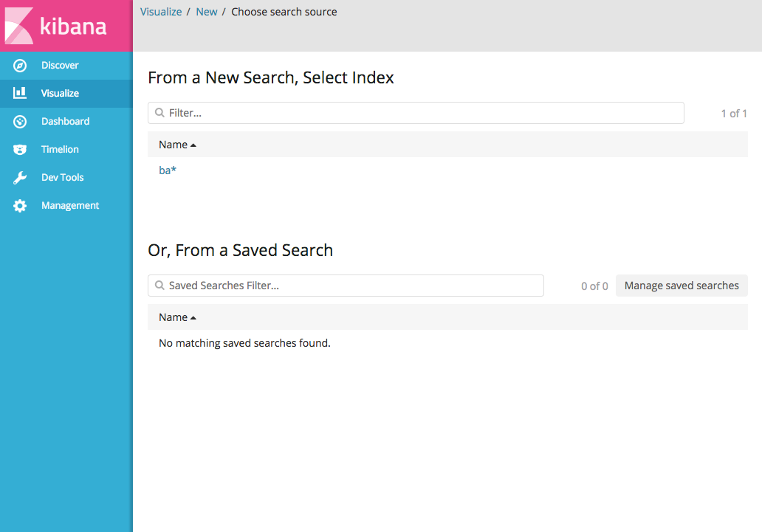The image size is (762, 532).
Task: Open the Management gear icon
Action: (x=19, y=205)
